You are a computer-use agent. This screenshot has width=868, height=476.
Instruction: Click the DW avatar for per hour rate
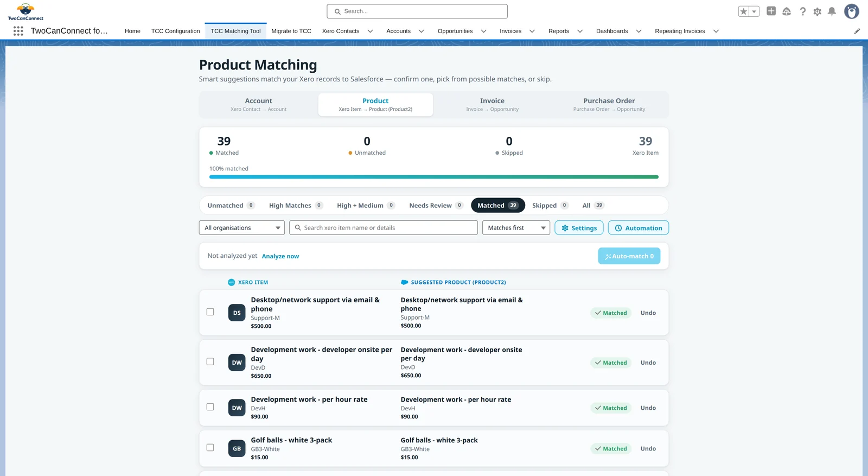tap(237, 408)
